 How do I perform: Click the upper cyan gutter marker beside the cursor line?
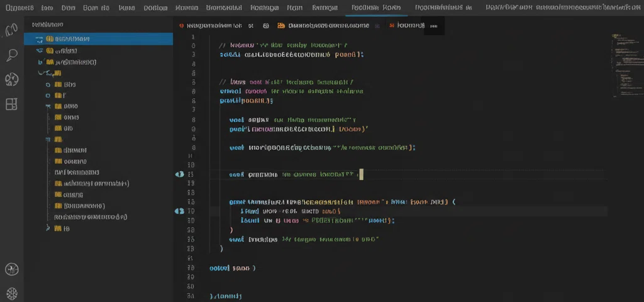point(179,174)
